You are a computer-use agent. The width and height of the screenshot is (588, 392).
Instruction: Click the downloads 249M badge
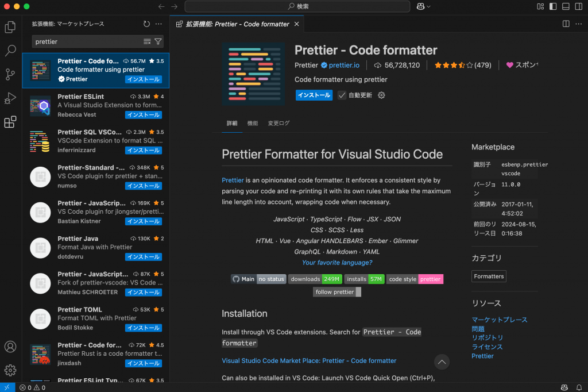315,279
